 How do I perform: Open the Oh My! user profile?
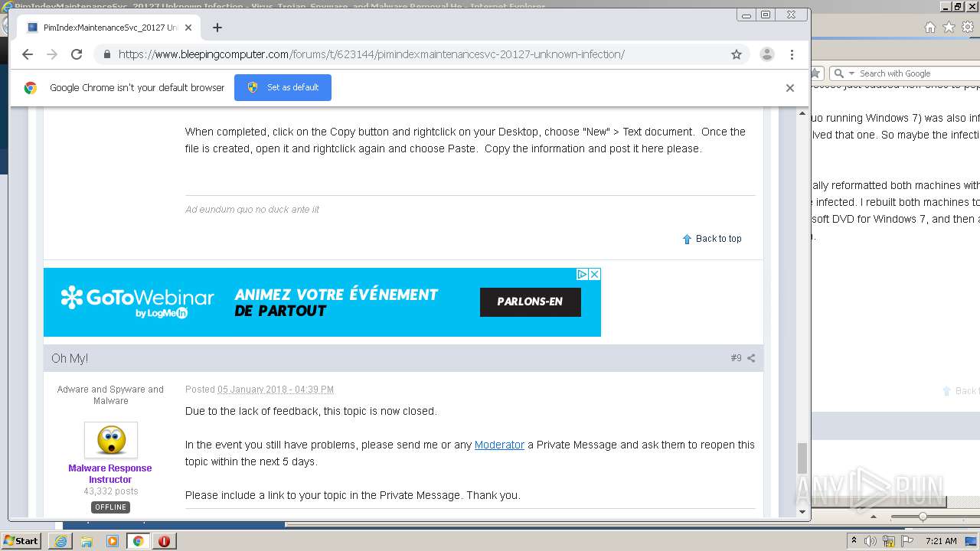[x=70, y=358]
